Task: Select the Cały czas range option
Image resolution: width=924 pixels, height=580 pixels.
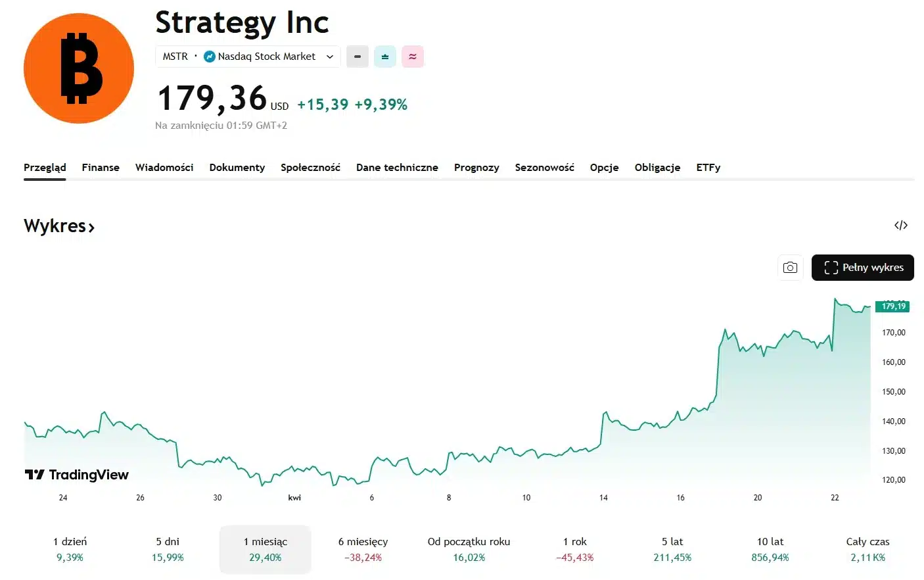Action: (867, 549)
